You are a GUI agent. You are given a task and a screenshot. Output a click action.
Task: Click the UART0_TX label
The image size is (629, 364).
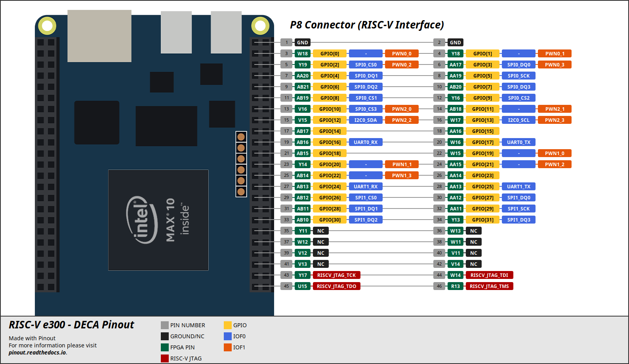(x=518, y=142)
